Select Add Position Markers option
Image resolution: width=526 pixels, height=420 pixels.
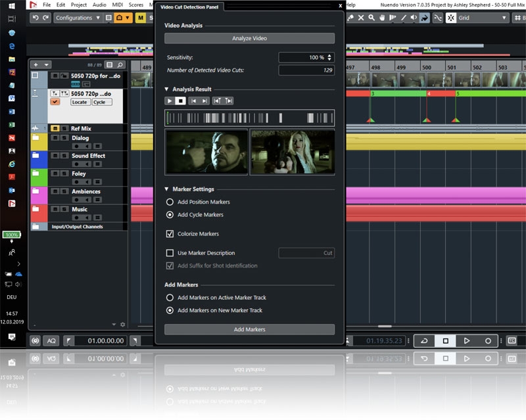(170, 202)
